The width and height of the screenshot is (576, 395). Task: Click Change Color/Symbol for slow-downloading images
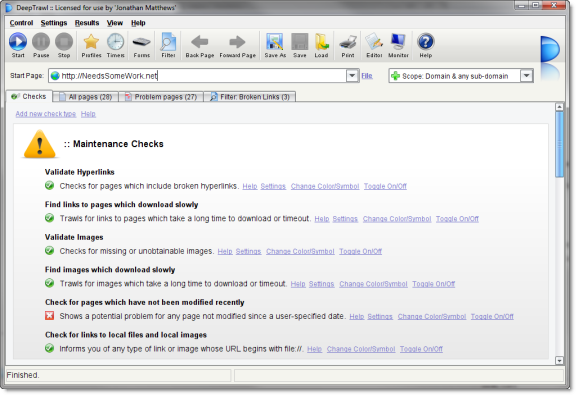[x=373, y=284]
